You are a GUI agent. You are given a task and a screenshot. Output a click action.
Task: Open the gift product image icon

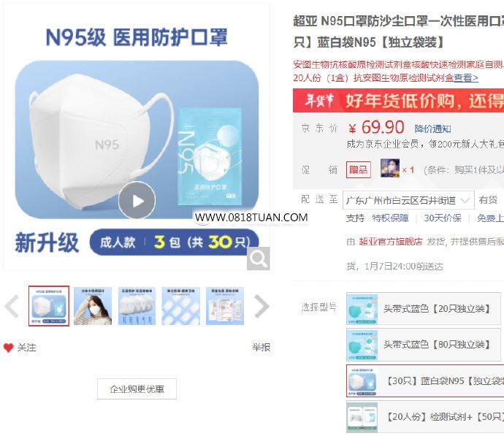point(390,169)
